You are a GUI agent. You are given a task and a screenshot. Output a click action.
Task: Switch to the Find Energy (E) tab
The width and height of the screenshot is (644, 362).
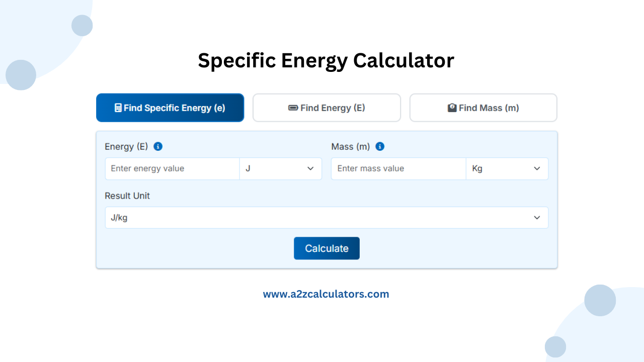pyautogui.click(x=327, y=108)
